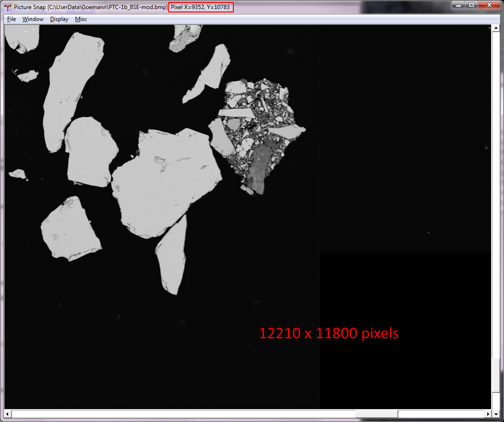Click the horizontal scrollbar left arrow
504x422 pixels.
pyautogui.click(x=8, y=413)
